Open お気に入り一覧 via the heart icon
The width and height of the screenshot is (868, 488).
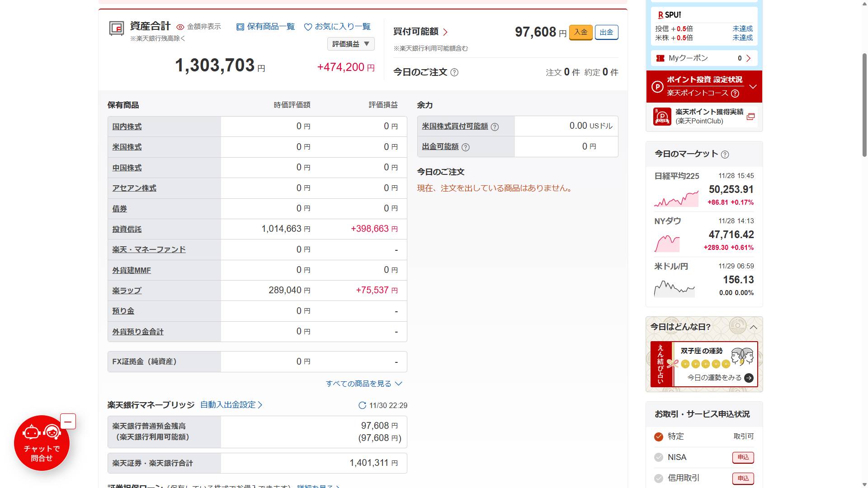pyautogui.click(x=309, y=27)
